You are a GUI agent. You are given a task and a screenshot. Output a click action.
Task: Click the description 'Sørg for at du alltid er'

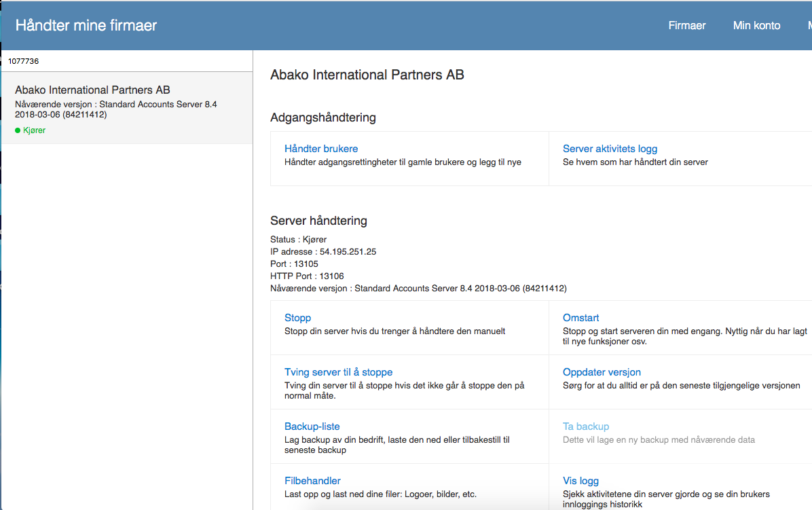(682, 386)
